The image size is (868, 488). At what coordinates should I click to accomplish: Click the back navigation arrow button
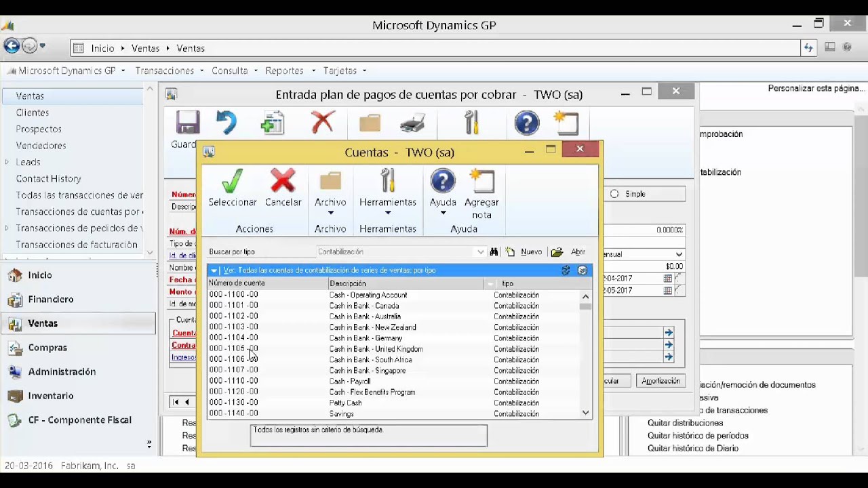(x=12, y=46)
